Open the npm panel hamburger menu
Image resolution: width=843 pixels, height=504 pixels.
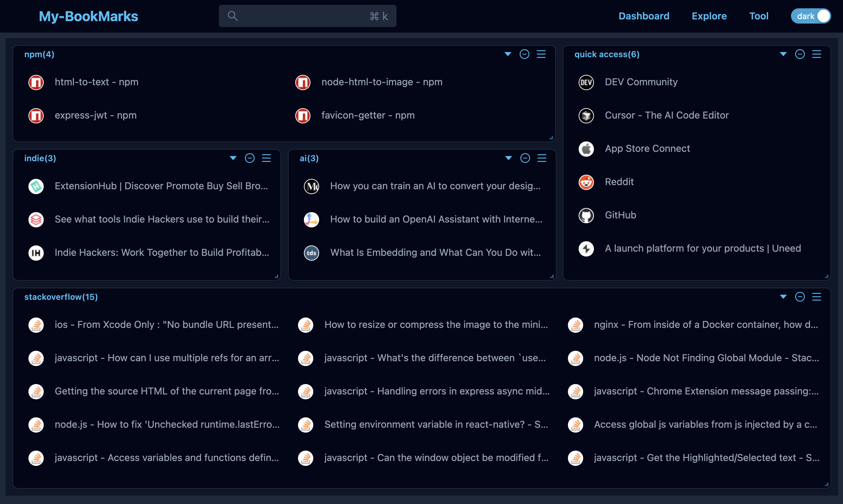(541, 54)
